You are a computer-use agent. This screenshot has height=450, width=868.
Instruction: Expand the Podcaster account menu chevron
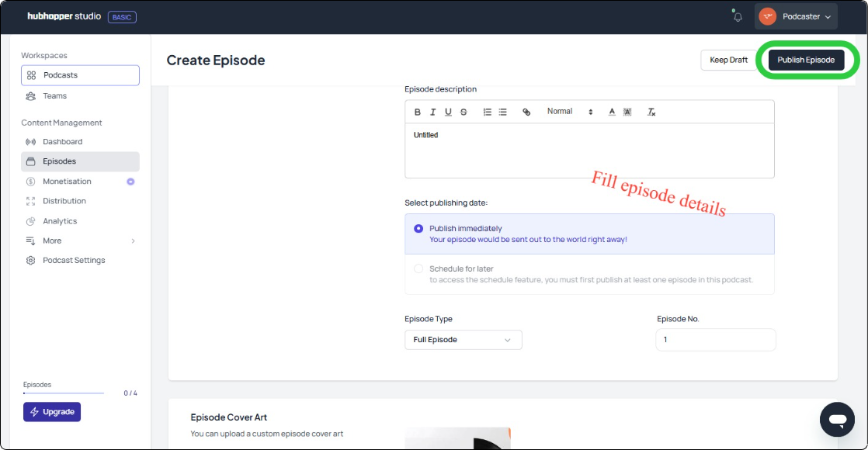tap(828, 17)
